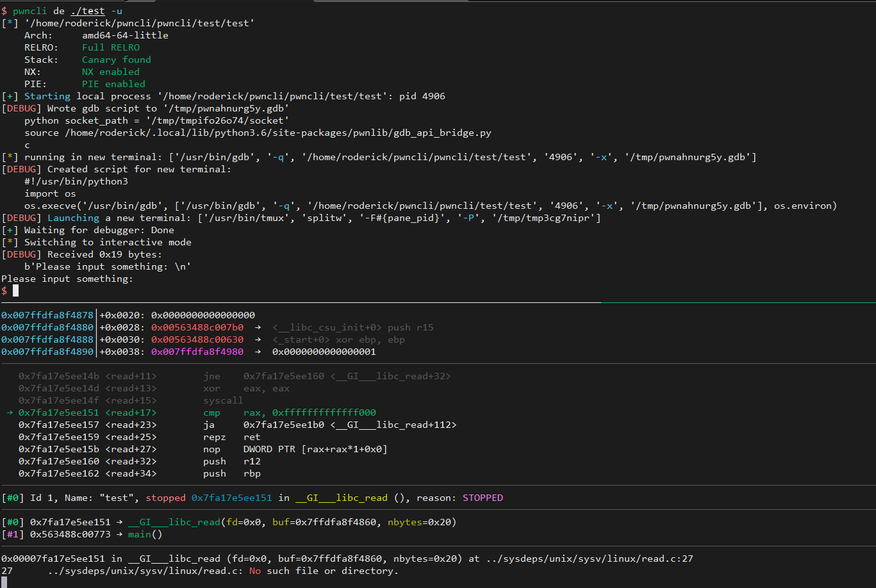This screenshot has height=588, width=876.
Task: Click the 'repz ret' instruction at read+25
Action: point(231,437)
